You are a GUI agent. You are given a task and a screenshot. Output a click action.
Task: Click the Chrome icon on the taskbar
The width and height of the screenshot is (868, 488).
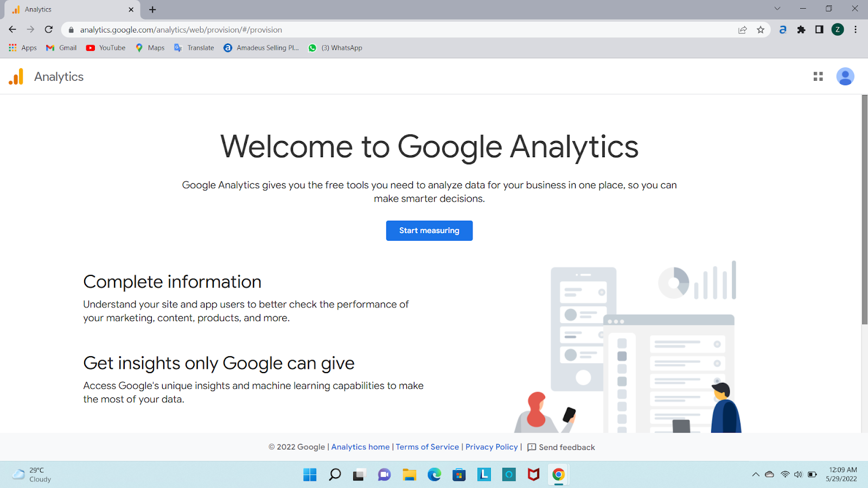(x=558, y=475)
